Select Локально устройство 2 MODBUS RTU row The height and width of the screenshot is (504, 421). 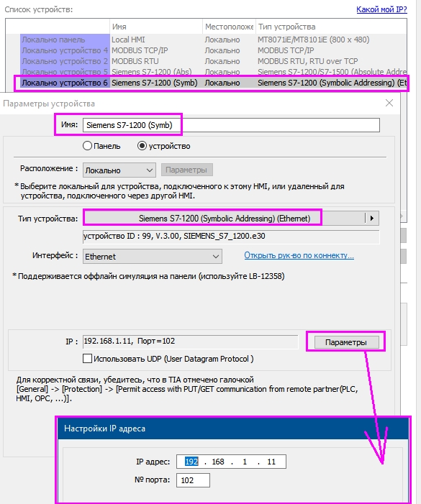coord(211,61)
